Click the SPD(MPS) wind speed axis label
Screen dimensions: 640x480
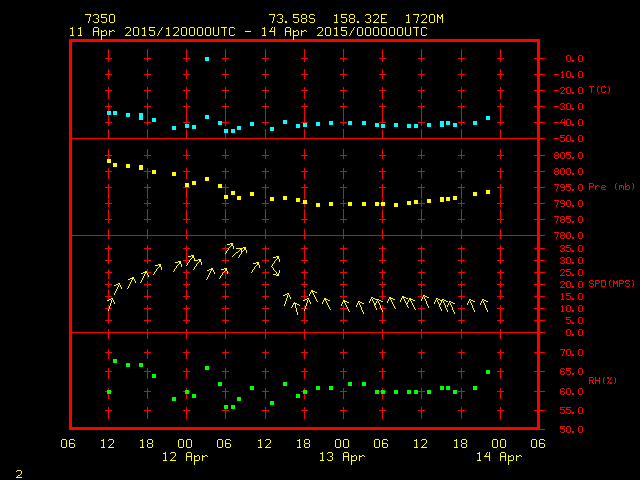609,284
